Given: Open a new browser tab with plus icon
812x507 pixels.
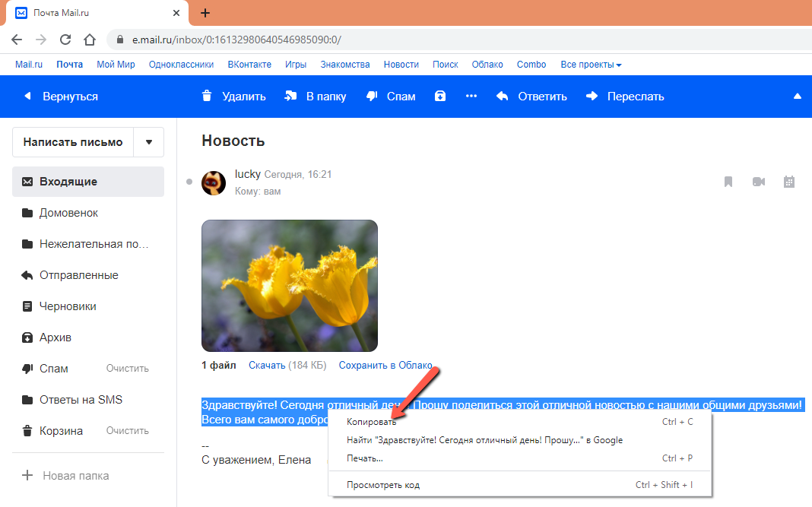Looking at the screenshot, I should click(205, 13).
